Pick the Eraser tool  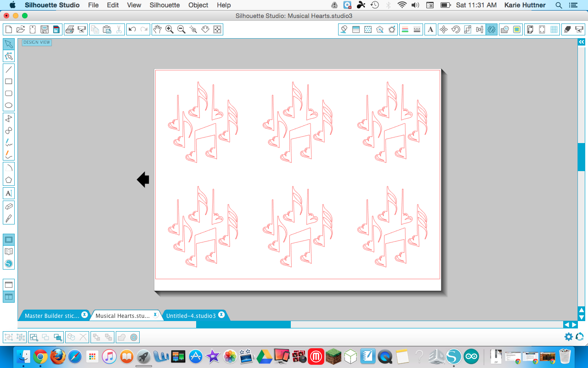(8, 206)
